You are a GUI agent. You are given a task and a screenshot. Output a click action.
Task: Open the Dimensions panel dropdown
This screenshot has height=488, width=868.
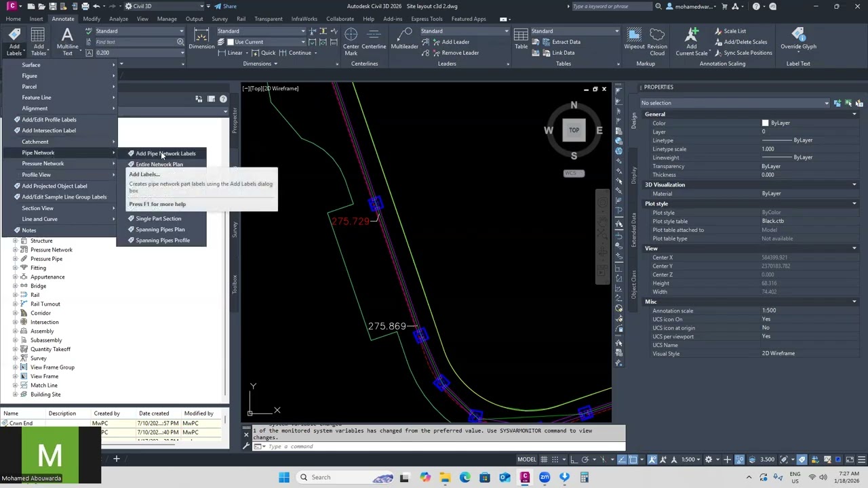coord(260,64)
